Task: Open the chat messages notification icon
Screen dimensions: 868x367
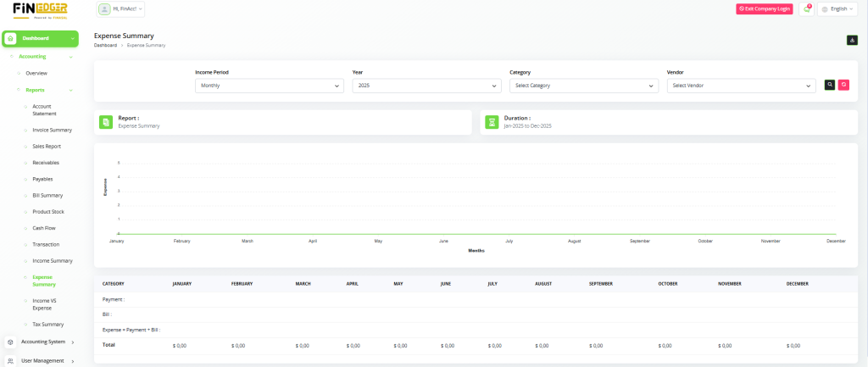Action: click(x=806, y=9)
